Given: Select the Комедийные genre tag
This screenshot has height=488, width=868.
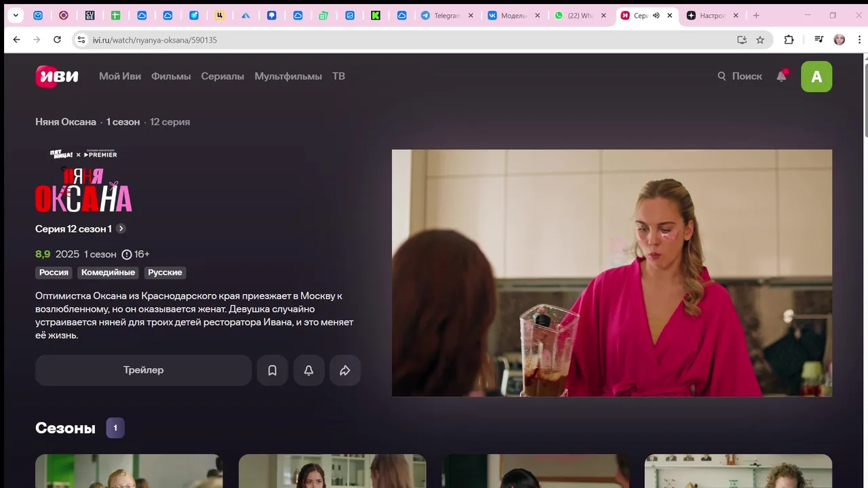Looking at the screenshot, I should coord(108,272).
